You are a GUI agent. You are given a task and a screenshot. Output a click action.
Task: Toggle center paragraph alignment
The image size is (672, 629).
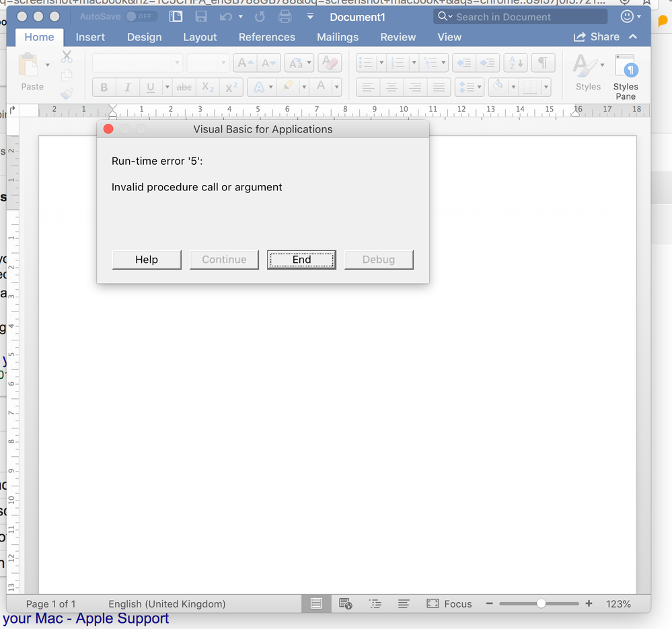(x=391, y=87)
